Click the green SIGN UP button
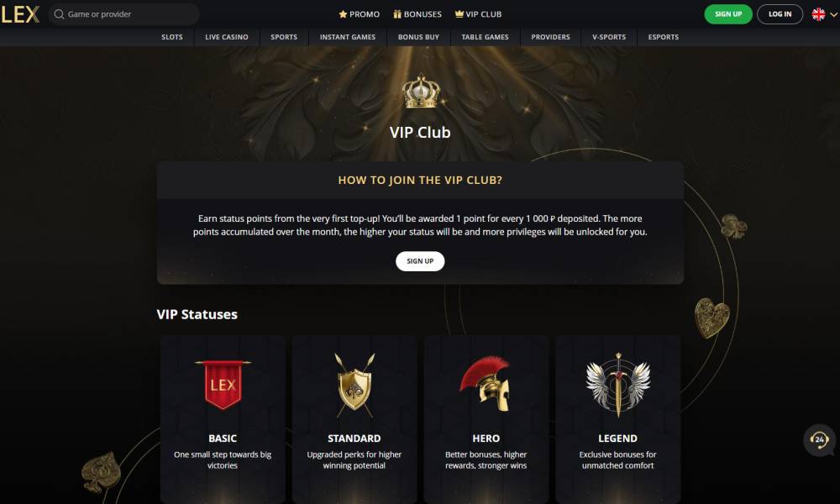The width and height of the screenshot is (840, 504). click(x=728, y=14)
